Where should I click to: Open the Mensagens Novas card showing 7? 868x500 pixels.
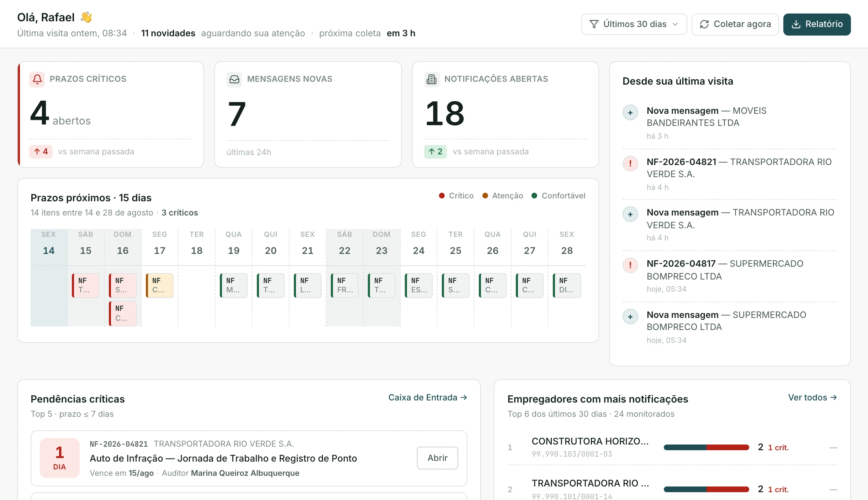pyautogui.click(x=308, y=115)
